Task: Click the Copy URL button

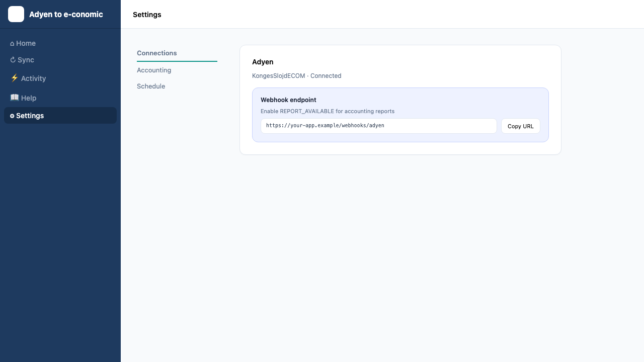Action: [521, 126]
